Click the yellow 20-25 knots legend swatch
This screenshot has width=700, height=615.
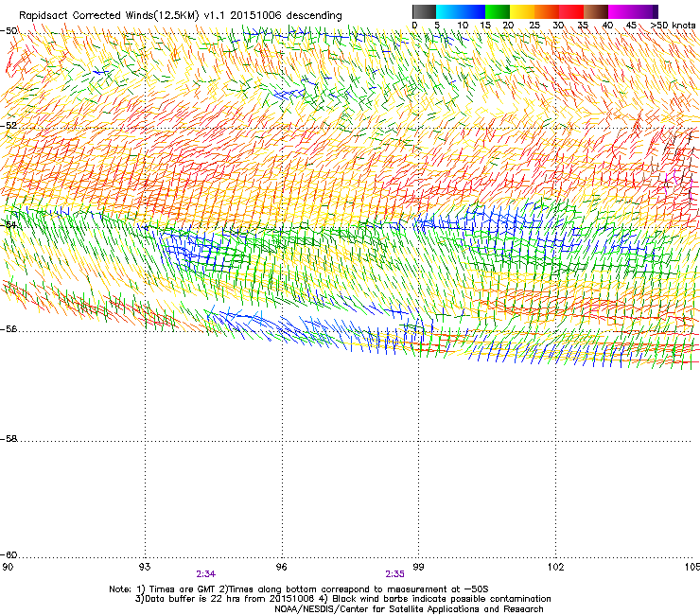[522, 11]
